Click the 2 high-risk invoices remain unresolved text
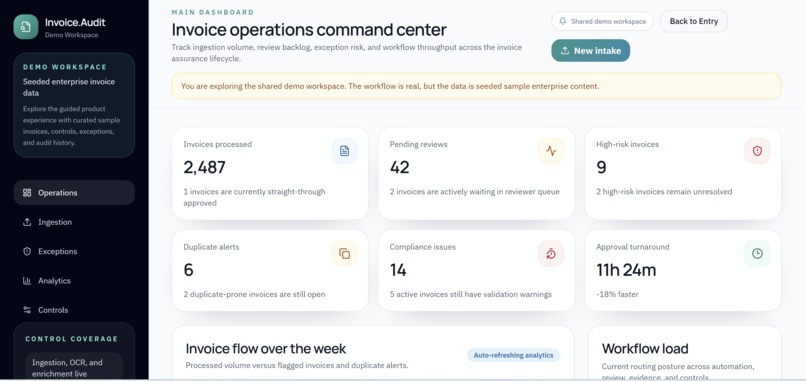Image resolution: width=806 pixels, height=381 pixels. (664, 192)
